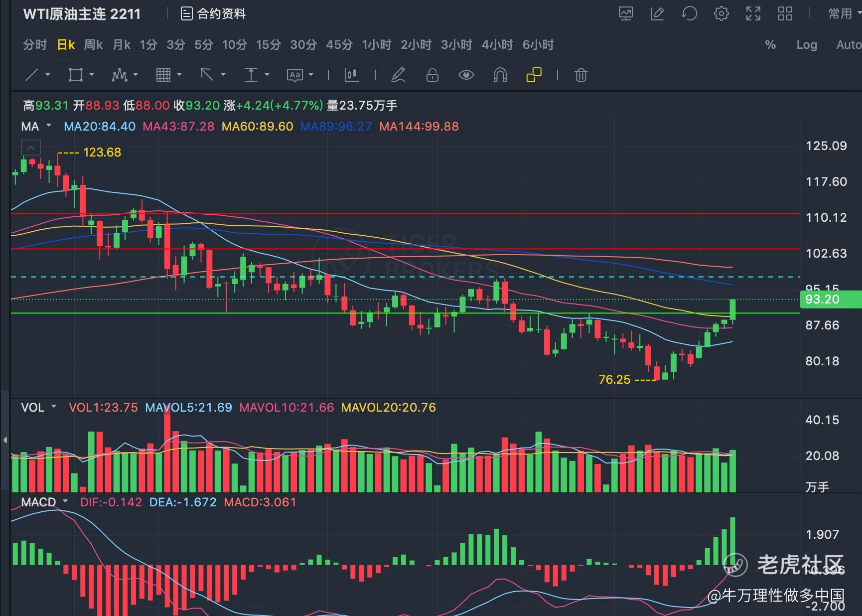
Task: Select the 4小时 interval
Action: (x=497, y=45)
